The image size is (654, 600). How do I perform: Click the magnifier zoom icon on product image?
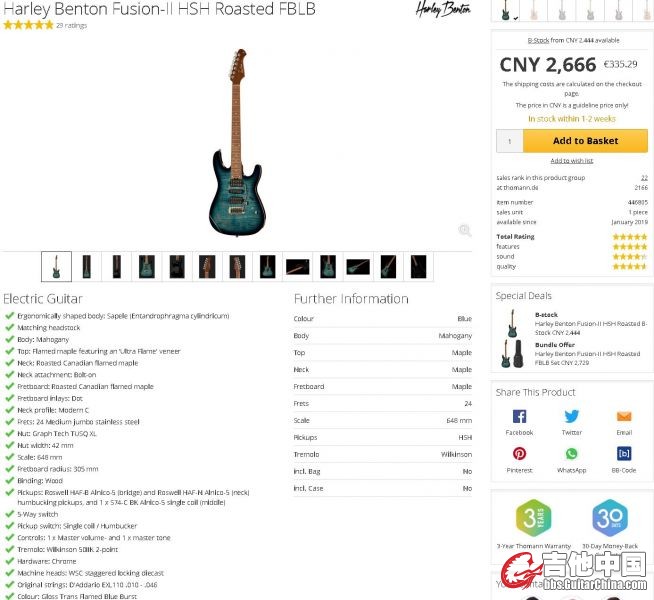465,230
